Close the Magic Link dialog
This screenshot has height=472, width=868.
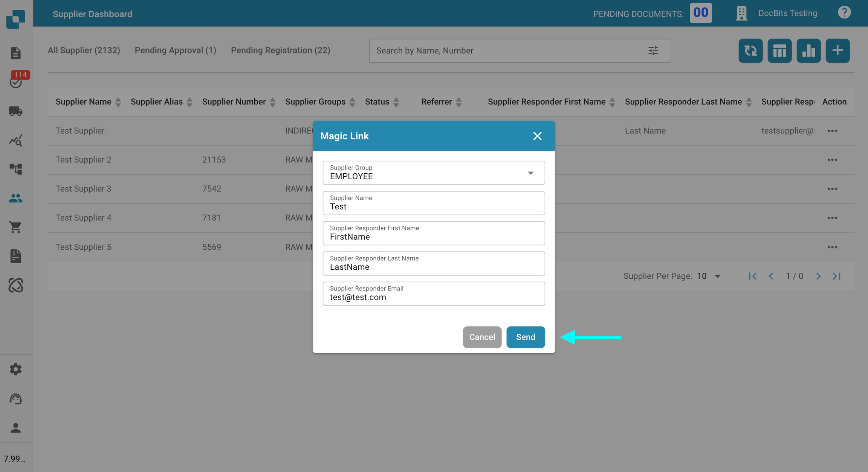(537, 136)
